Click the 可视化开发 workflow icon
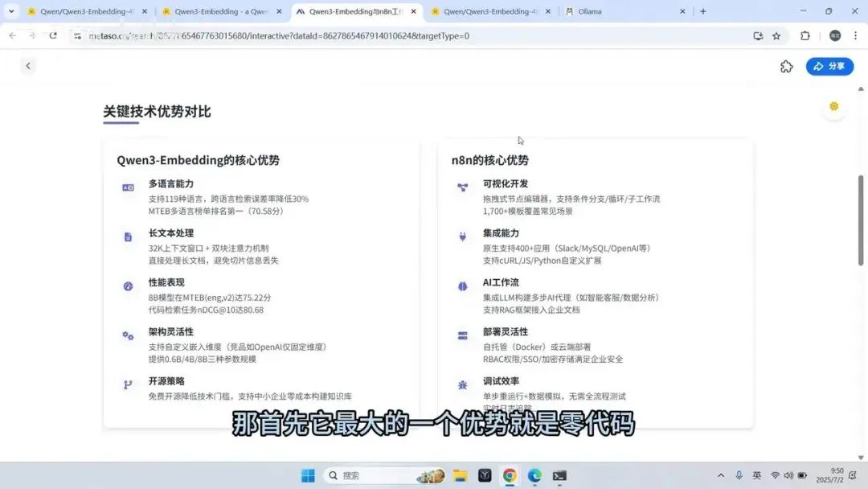The width and height of the screenshot is (868, 489). coord(462,187)
